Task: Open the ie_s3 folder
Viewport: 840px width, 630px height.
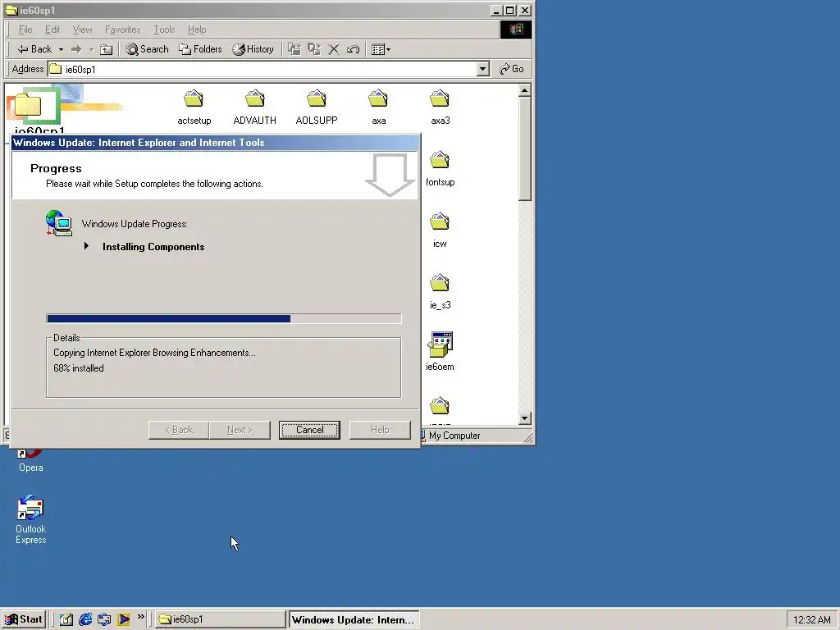Action: tap(440, 292)
